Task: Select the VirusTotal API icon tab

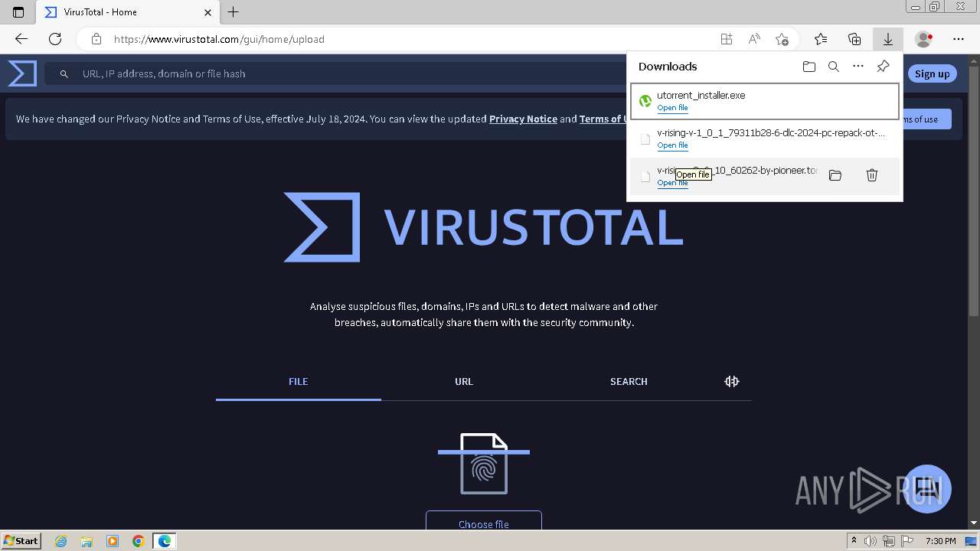Action: point(732,381)
